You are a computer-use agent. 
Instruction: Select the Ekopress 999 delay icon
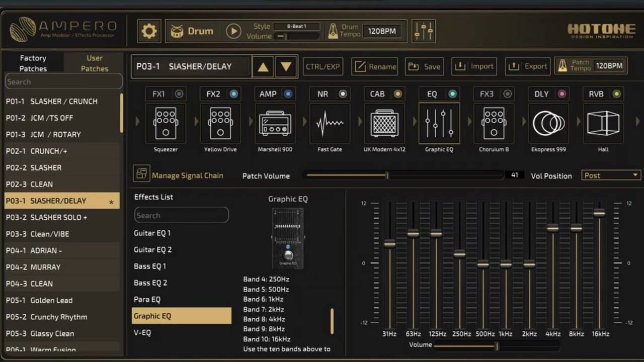pos(548,123)
